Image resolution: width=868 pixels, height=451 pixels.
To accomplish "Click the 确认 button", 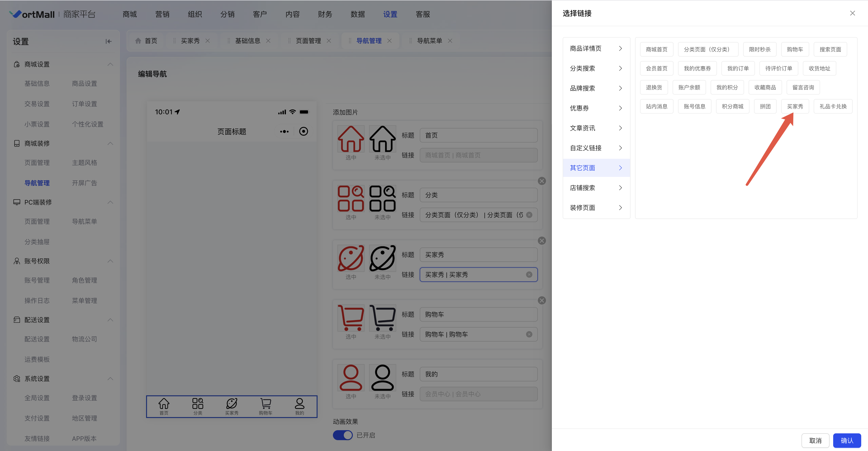I will (847, 441).
